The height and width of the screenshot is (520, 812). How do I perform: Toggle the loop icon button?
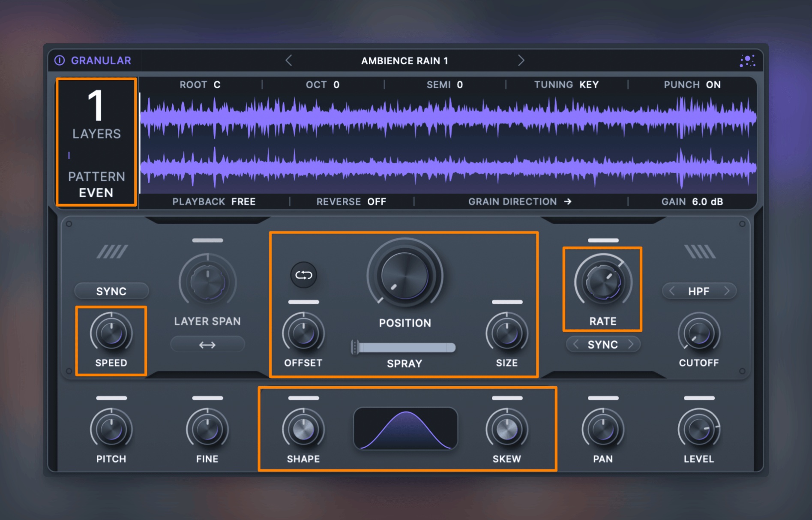pyautogui.click(x=304, y=275)
